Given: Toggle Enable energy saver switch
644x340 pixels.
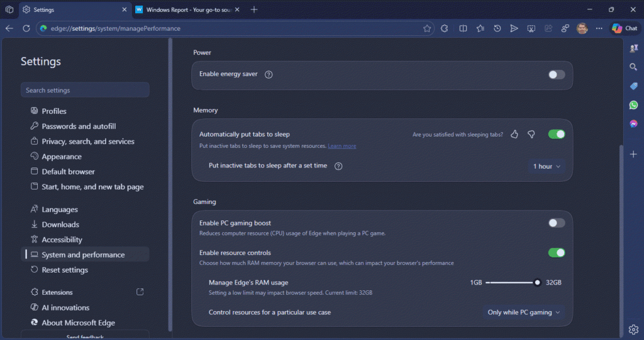Looking at the screenshot, I should coord(557,74).
